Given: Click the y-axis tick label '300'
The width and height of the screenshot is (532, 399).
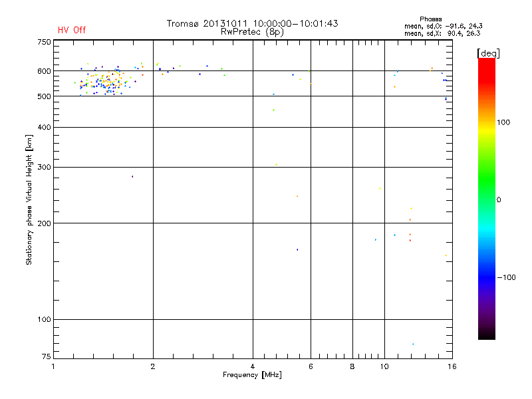Looking at the screenshot, I should [44, 167].
